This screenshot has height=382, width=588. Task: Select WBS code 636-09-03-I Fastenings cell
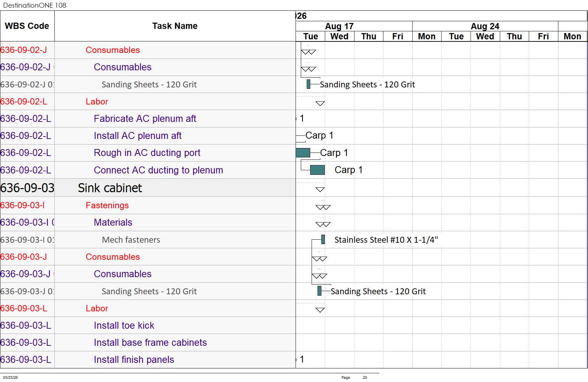click(27, 205)
